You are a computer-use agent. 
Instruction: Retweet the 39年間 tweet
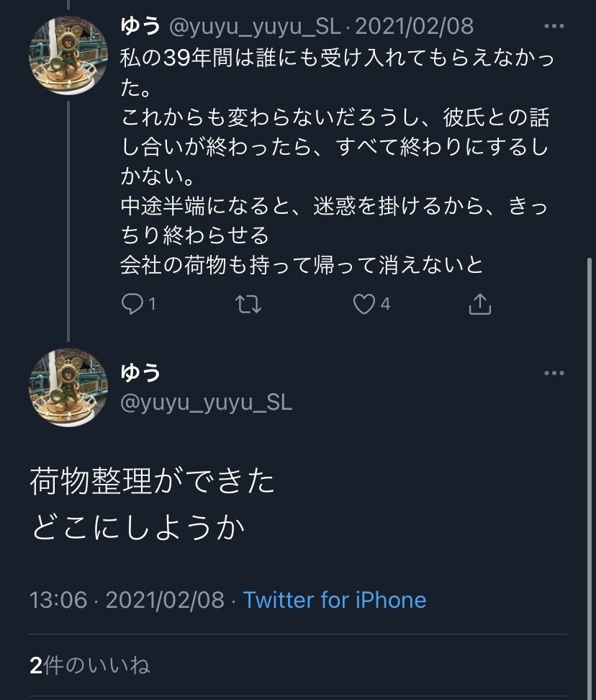248,304
